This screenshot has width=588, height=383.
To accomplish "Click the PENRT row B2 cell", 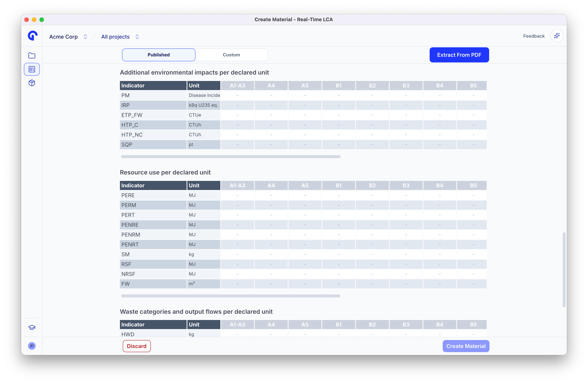I will 372,244.
